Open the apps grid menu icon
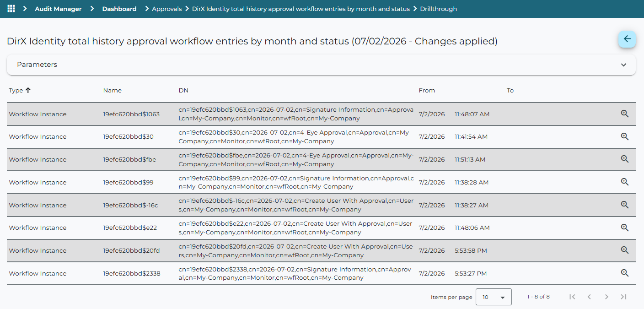Image resolution: width=644 pixels, height=309 pixels. click(x=11, y=9)
